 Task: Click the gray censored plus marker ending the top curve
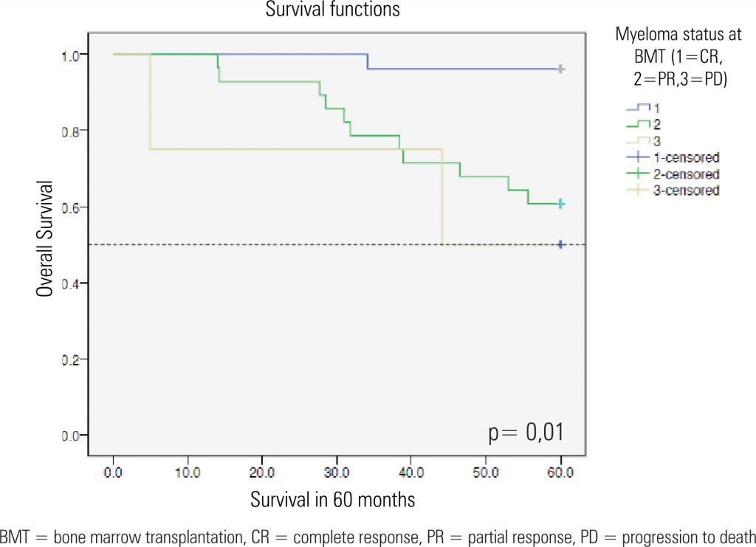[561, 69]
